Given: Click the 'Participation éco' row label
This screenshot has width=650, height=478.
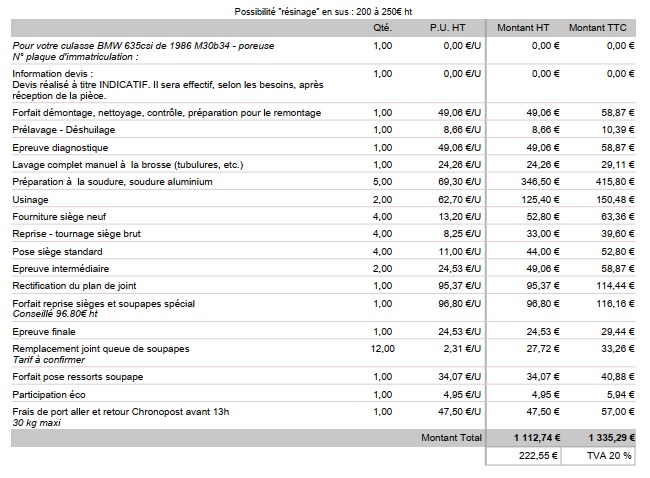Looking at the screenshot, I should coord(49,394).
